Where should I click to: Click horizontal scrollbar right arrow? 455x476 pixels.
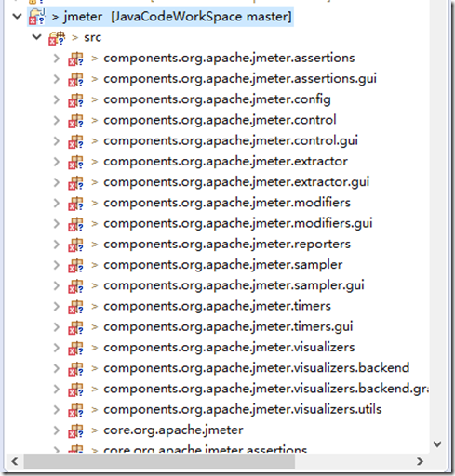pyautogui.click(x=420, y=461)
